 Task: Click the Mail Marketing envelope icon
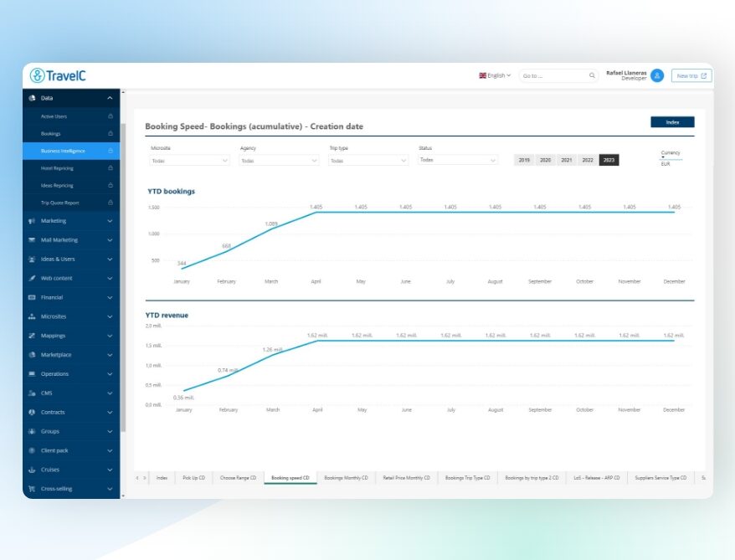coord(32,240)
